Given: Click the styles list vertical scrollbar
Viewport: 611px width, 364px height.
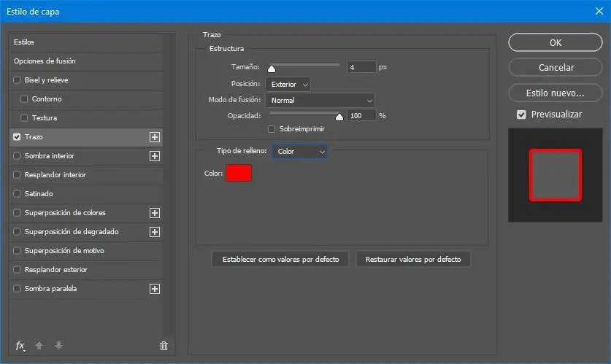Looking at the screenshot, I should [x=169, y=184].
